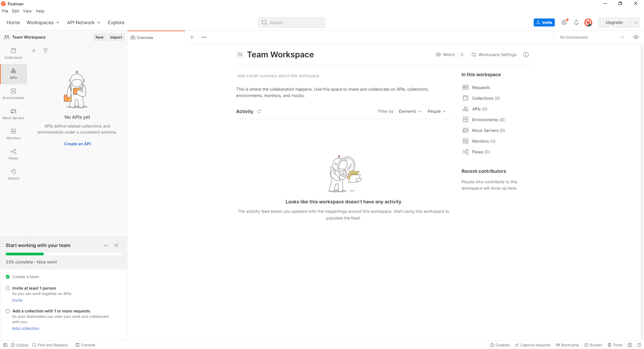644x349 pixels.
Task: Click the filter icon in sidebar
Action: (46, 51)
